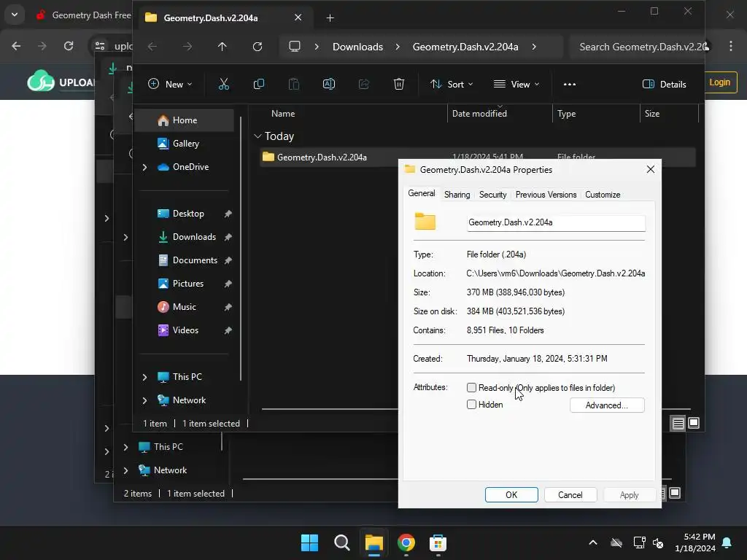747x560 pixels.
Task: Tick the Hidden attribute checkbox
Action: [x=472, y=404]
